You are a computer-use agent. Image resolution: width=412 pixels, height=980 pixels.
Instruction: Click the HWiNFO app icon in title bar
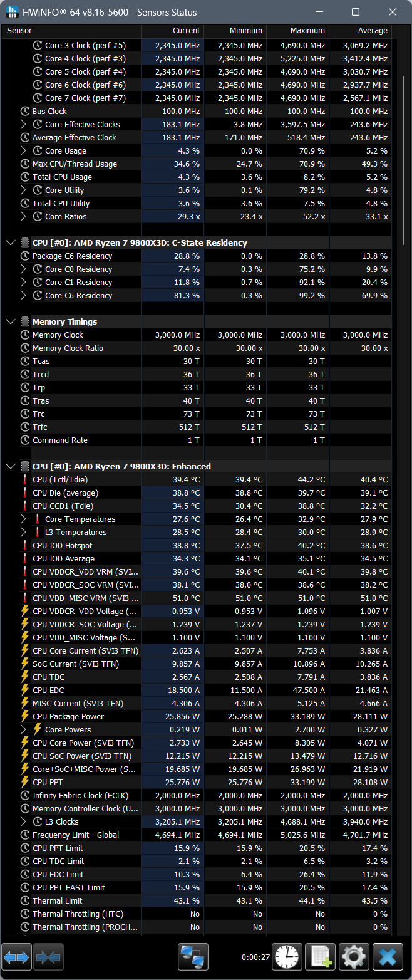pyautogui.click(x=13, y=12)
